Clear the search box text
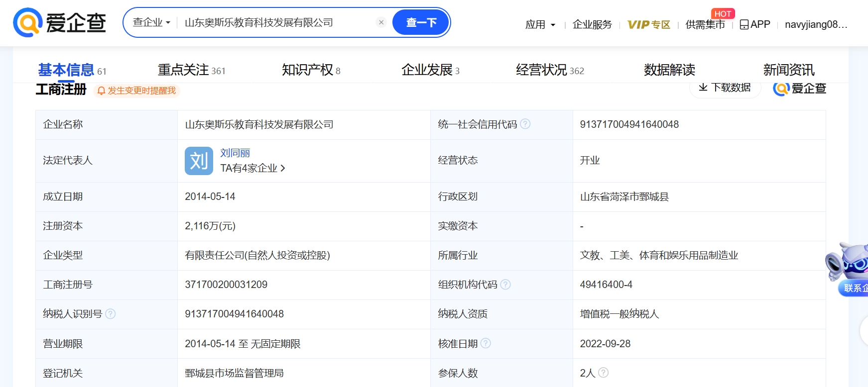 pos(381,22)
